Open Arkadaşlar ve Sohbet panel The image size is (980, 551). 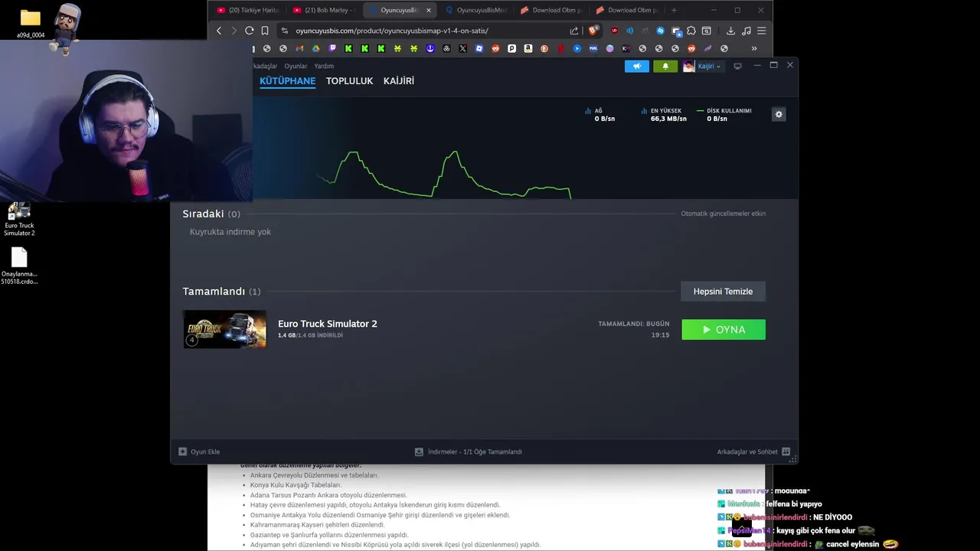coord(753,452)
